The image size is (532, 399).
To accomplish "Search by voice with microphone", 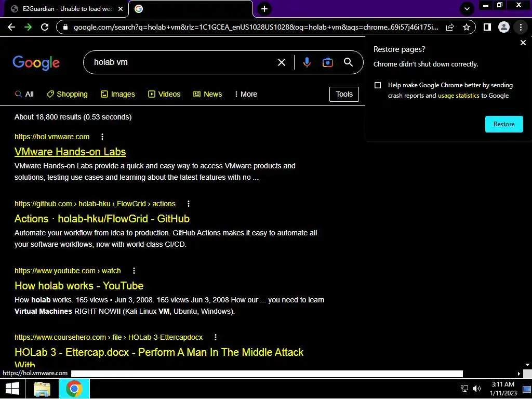I will click(x=307, y=62).
